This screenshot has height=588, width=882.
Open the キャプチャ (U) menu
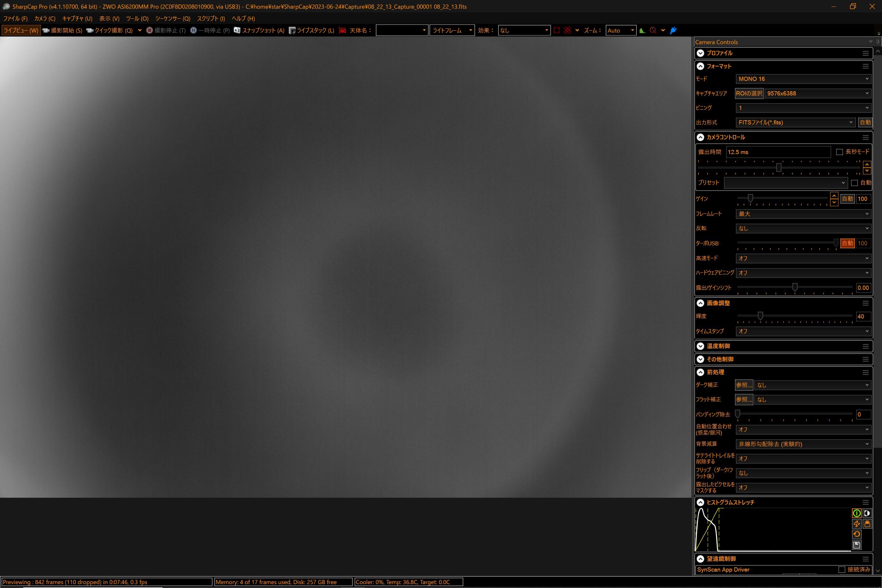(77, 18)
